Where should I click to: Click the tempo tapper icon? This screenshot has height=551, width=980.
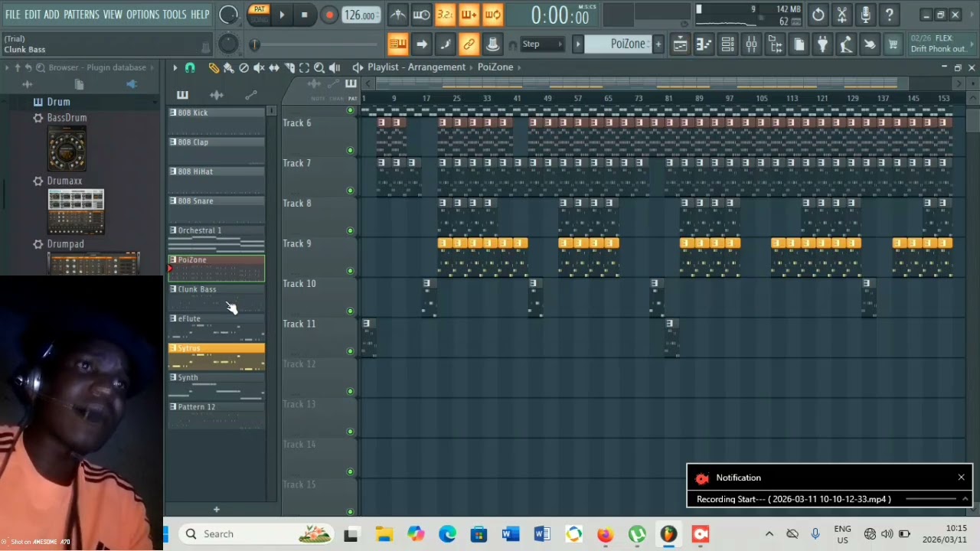[846, 45]
